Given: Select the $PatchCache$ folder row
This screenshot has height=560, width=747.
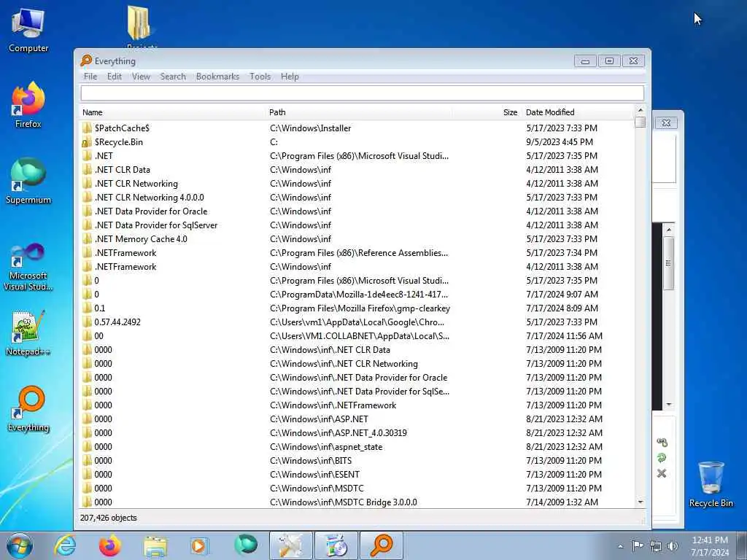Looking at the screenshot, I should (357, 128).
